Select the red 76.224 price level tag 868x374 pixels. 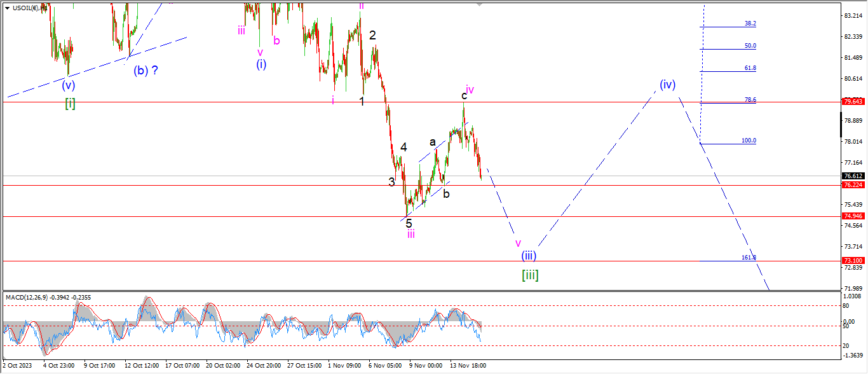click(852, 185)
